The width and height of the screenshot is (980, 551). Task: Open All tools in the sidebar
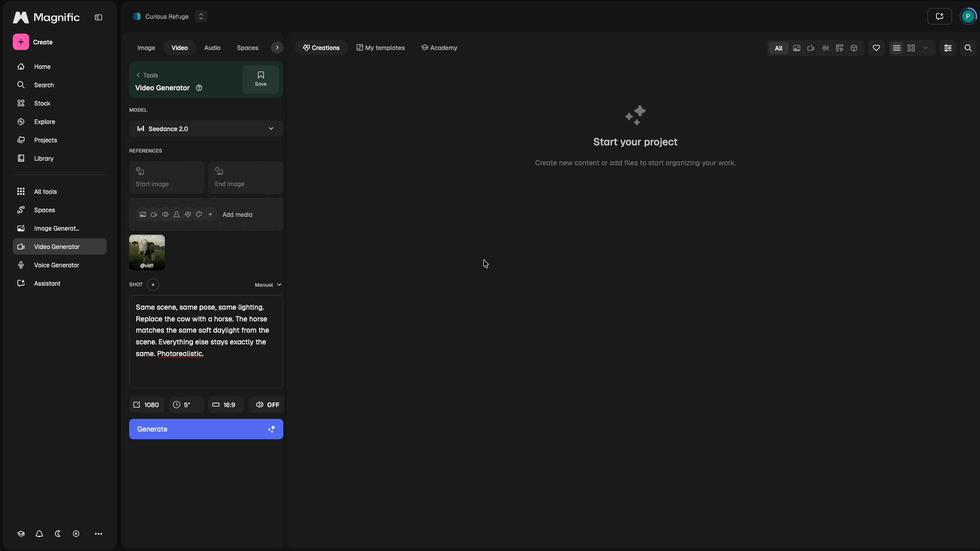click(60, 192)
